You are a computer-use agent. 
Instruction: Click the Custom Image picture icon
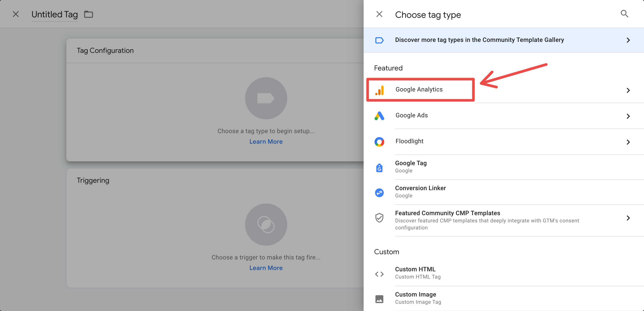click(x=379, y=299)
